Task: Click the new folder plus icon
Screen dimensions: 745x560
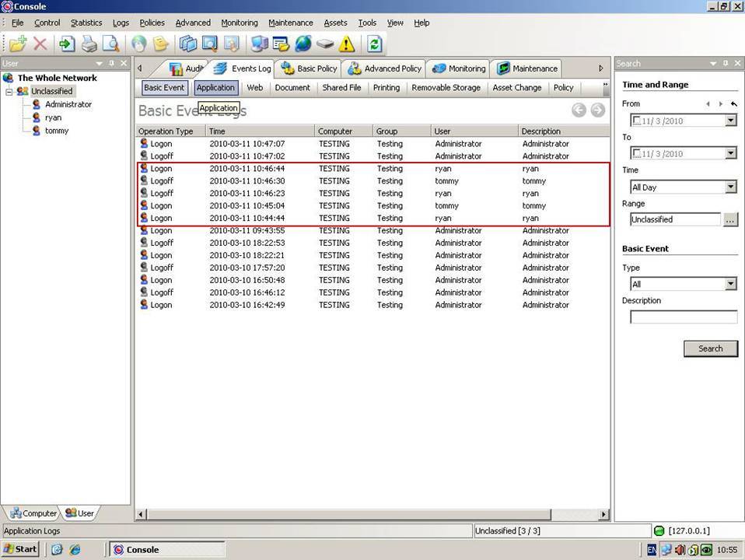Action: pos(17,44)
